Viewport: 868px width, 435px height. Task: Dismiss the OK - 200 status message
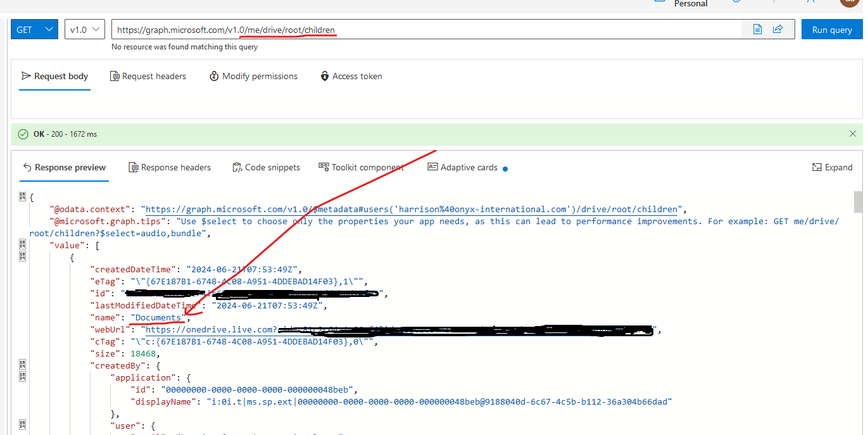[852, 134]
